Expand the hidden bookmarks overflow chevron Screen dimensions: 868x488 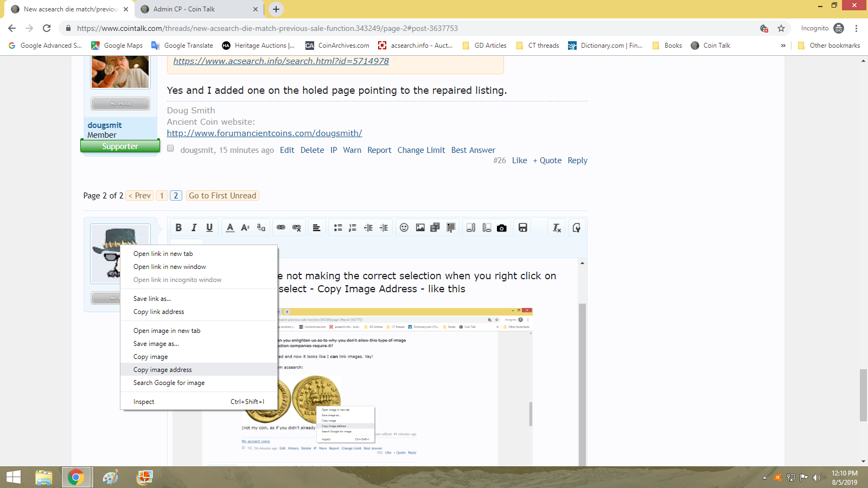[x=783, y=46]
